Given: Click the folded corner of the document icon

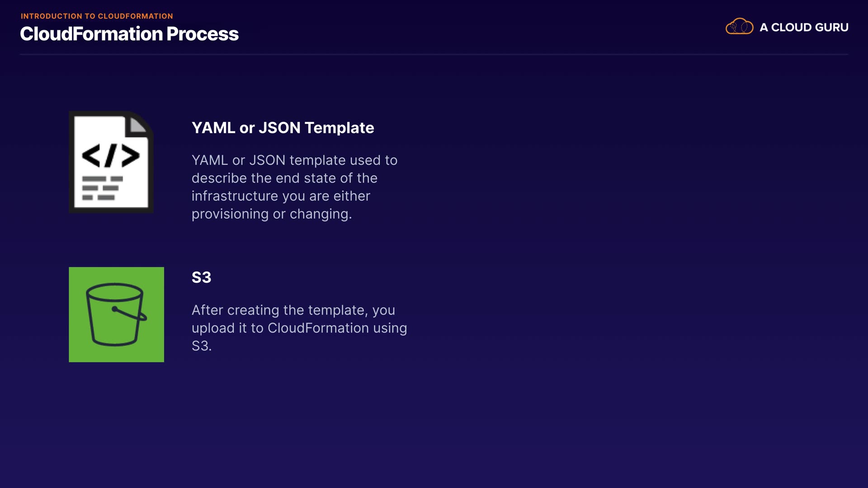Looking at the screenshot, I should point(138,124).
